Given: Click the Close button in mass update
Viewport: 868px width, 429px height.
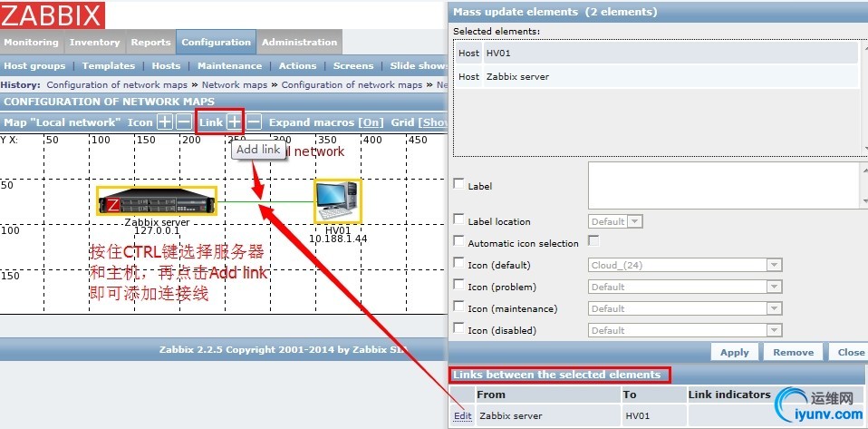Looking at the screenshot, I should (x=850, y=352).
